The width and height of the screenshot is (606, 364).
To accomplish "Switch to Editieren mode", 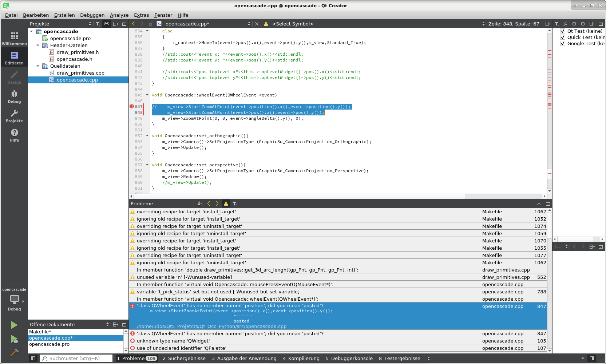I will click(14, 58).
